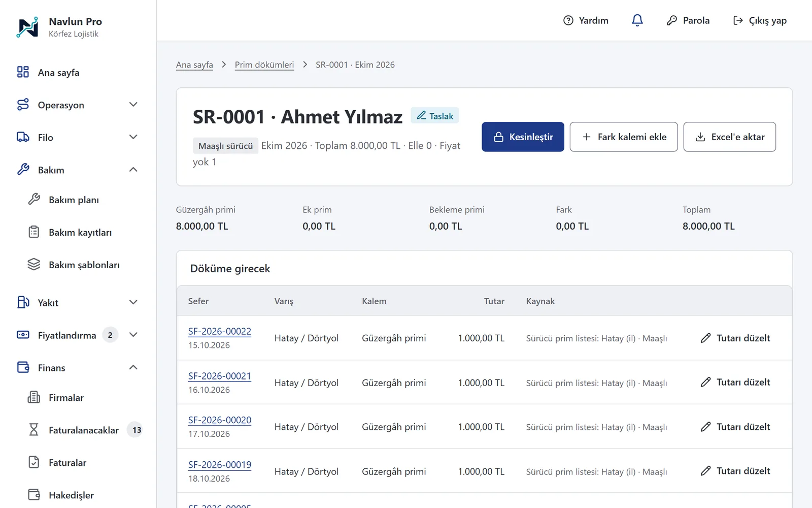The width and height of the screenshot is (812, 508).
Task: Open notifications bell icon
Action: [x=637, y=20]
